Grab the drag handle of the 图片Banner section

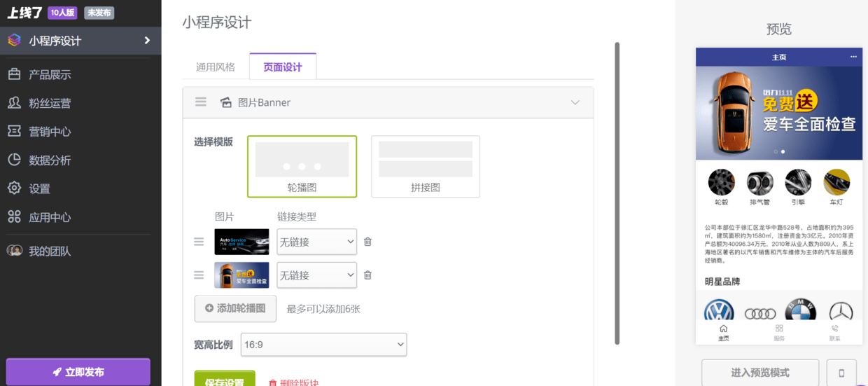(x=201, y=102)
